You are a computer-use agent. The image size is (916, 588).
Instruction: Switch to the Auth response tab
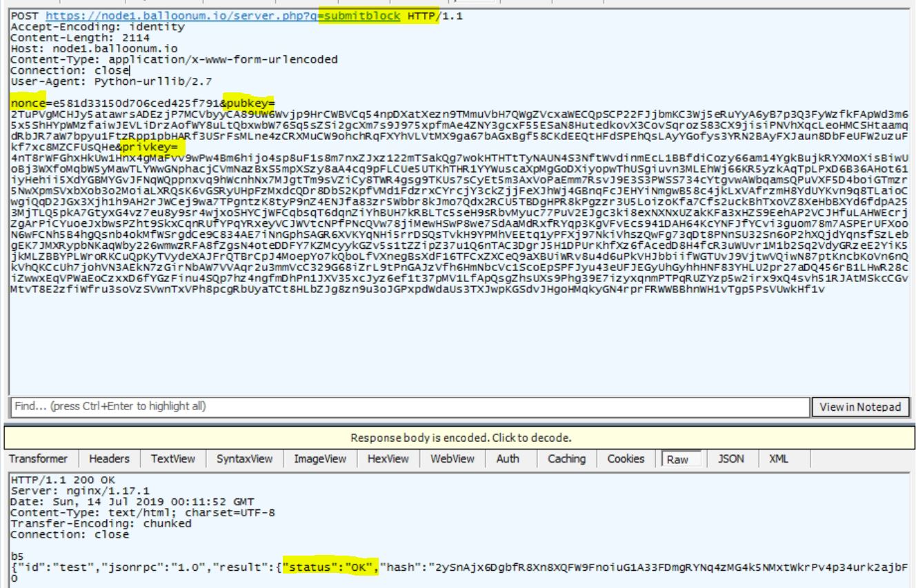click(x=508, y=458)
